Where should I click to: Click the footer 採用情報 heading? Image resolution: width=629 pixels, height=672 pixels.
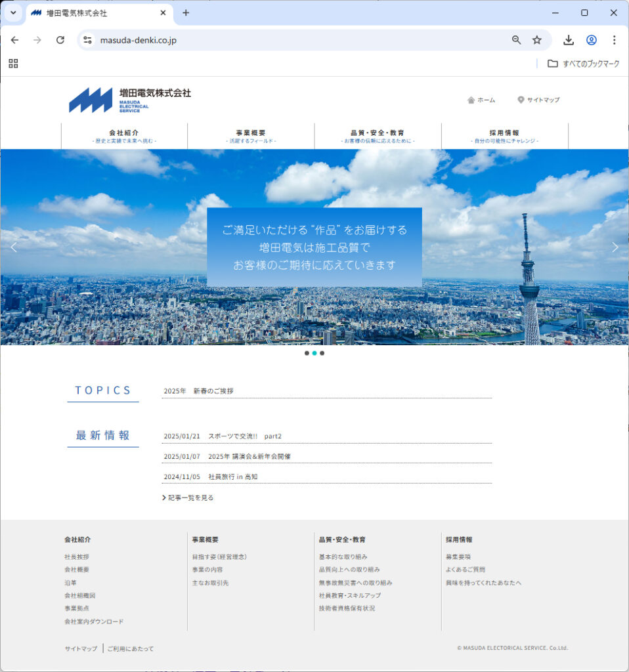pyautogui.click(x=459, y=539)
